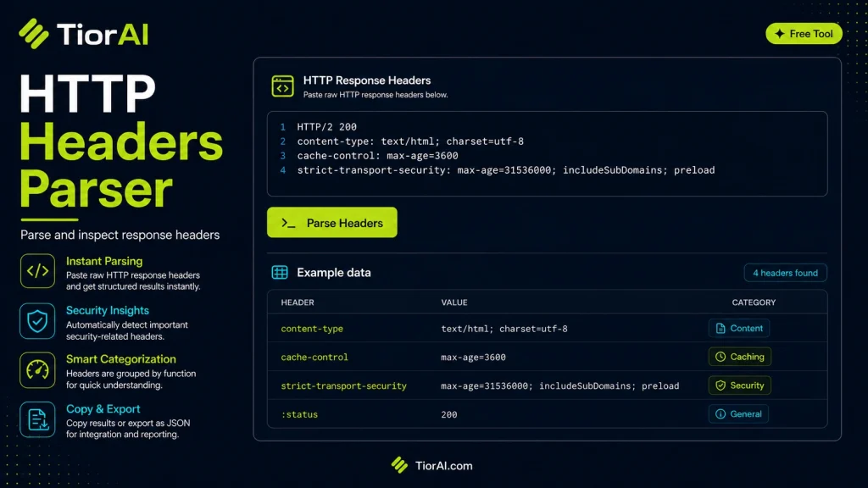Click the HEADER column title
Screen dimensions: 868x488
(298, 302)
